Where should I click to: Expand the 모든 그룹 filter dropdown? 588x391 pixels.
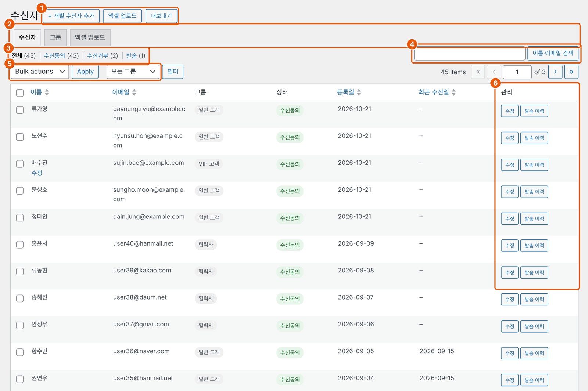(x=133, y=72)
